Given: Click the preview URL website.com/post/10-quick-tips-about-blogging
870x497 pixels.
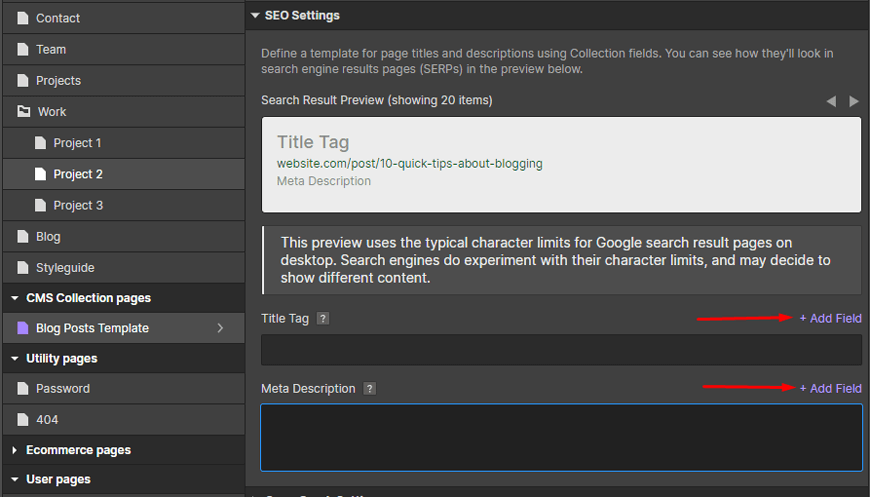Looking at the screenshot, I should (x=409, y=164).
